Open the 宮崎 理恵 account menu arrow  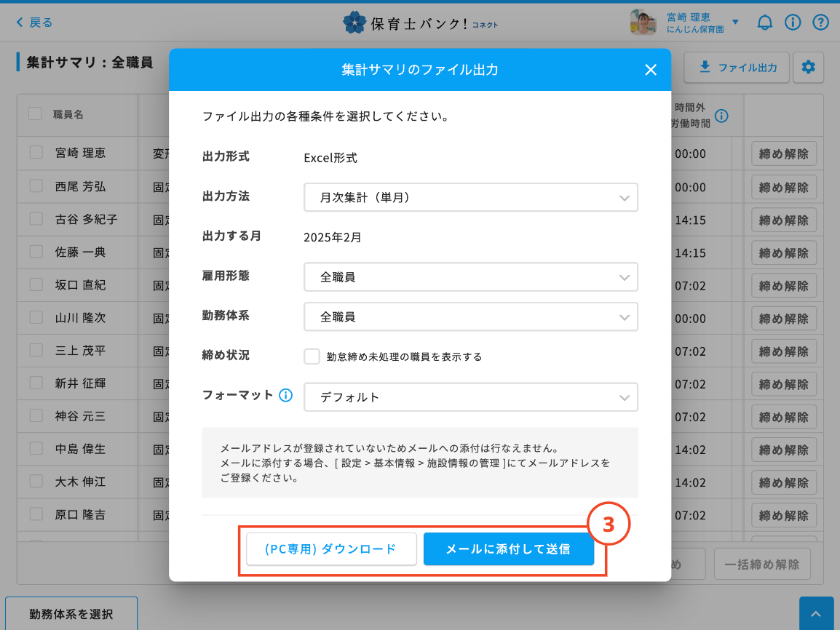735,23
